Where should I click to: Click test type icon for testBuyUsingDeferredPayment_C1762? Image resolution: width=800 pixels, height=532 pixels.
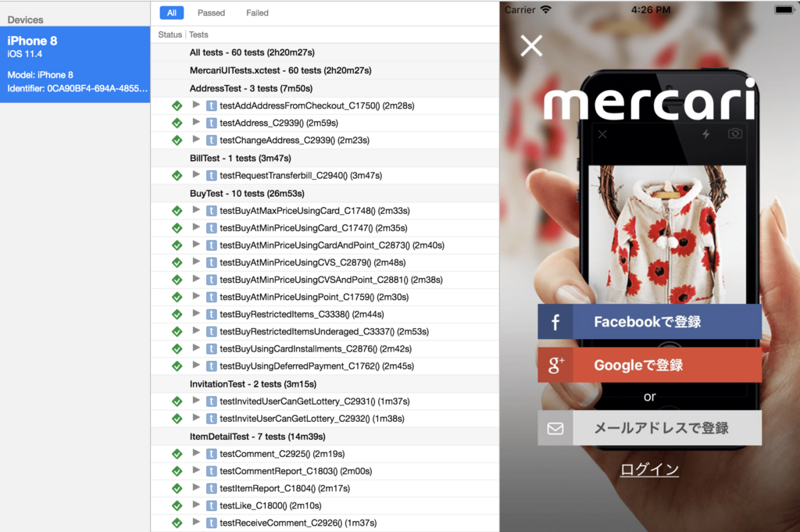pyautogui.click(x=211, y=366)
